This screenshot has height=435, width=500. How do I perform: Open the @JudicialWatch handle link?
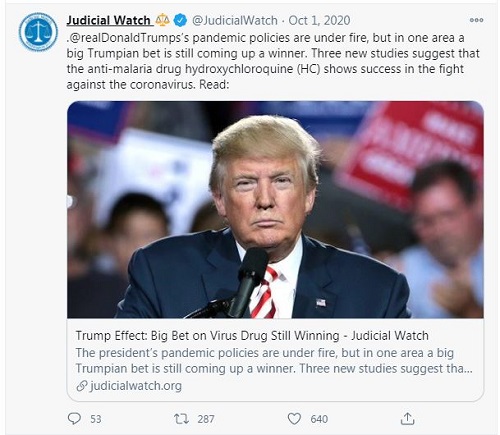[235, 20]
